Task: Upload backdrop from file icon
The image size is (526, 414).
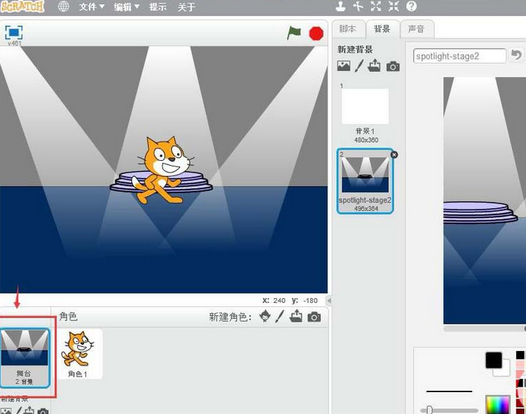Action: 374,66
